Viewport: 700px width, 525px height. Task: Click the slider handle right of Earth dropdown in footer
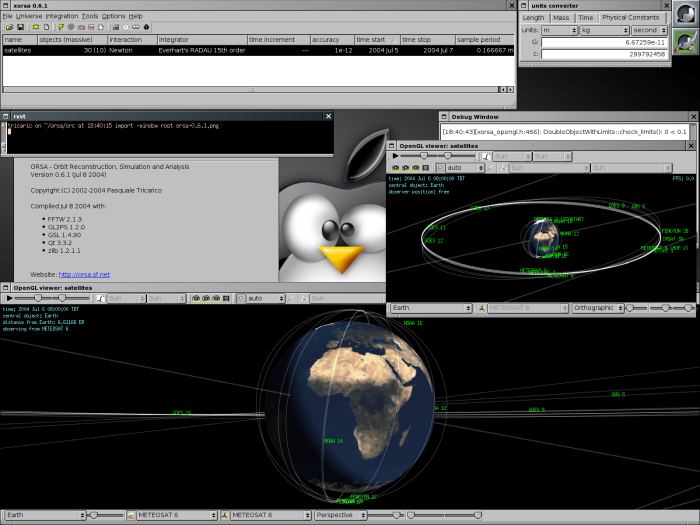(x=93, y=515)
